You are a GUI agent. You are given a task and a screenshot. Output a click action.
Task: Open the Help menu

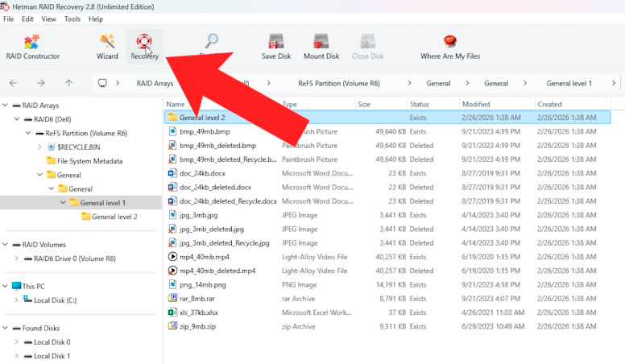click(96, 19)
